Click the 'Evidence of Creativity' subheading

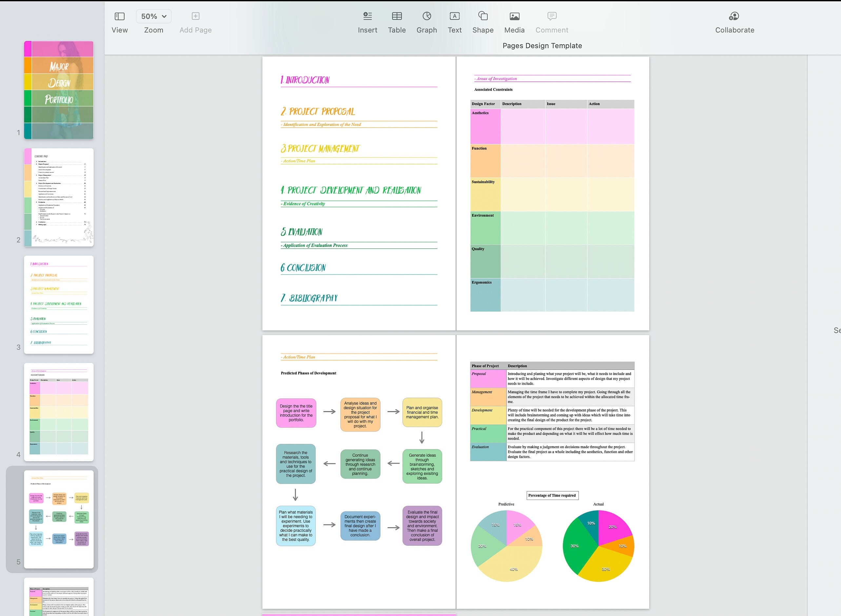tap(303, 204)
